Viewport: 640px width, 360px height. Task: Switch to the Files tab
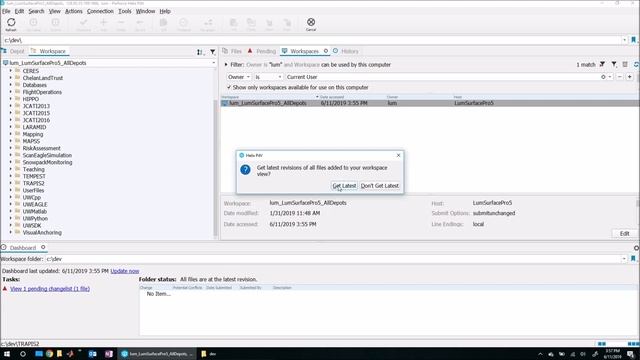coord(232,51)
